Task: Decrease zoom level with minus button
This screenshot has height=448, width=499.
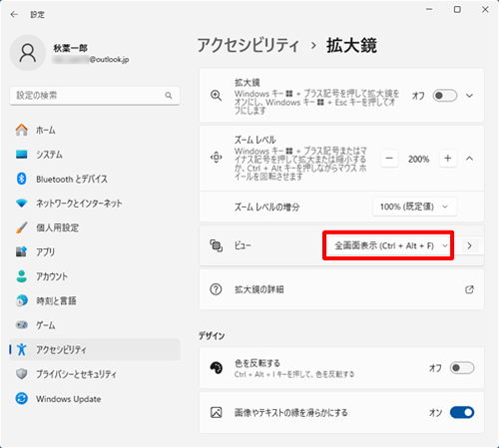Action: tap(389, 159)
